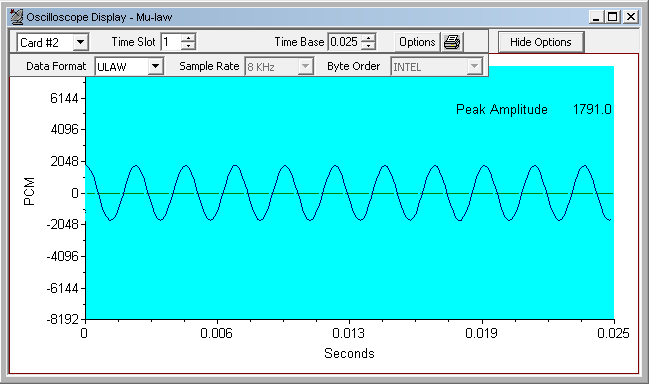
Task: Increase Time Base using the up spinner
Action: [x=368, y=38]
